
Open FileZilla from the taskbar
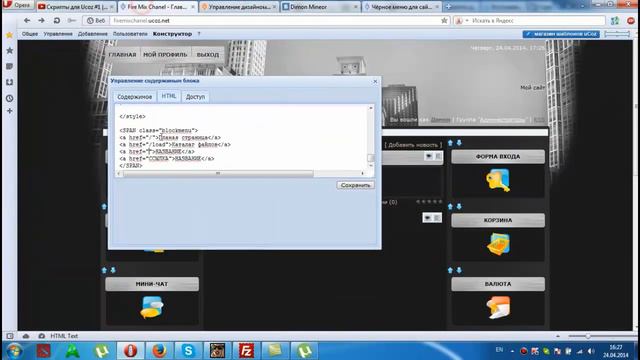click(x=246, y=351)
